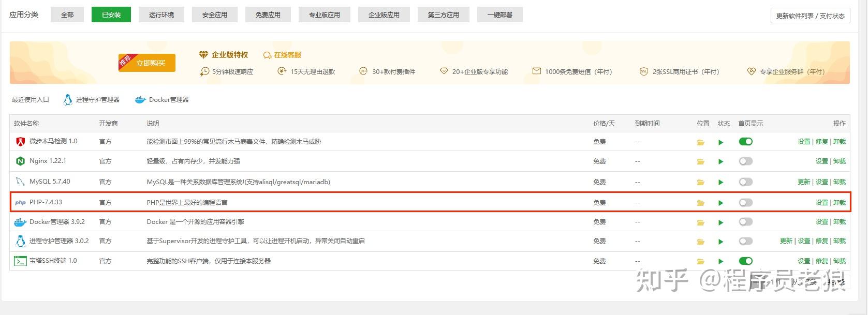Click 设置 for PHP-7.4.33
The image size is (868, 315).
point(822,202)
